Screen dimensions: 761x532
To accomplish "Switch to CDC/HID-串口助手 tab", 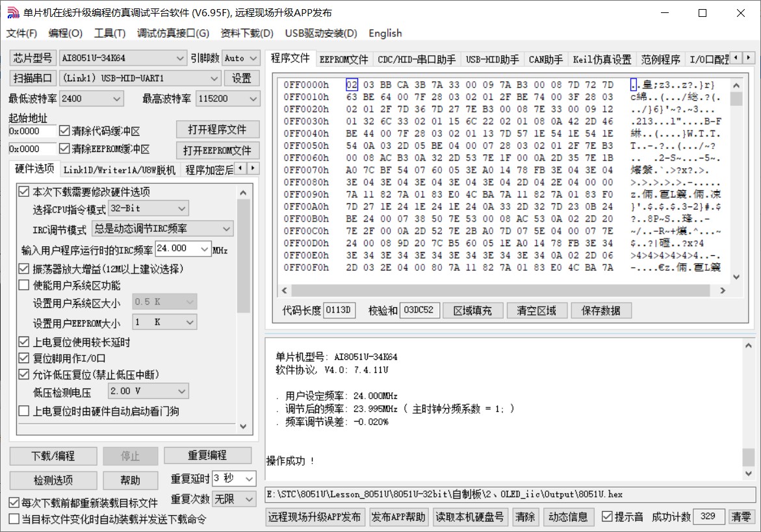I will 417,60.
